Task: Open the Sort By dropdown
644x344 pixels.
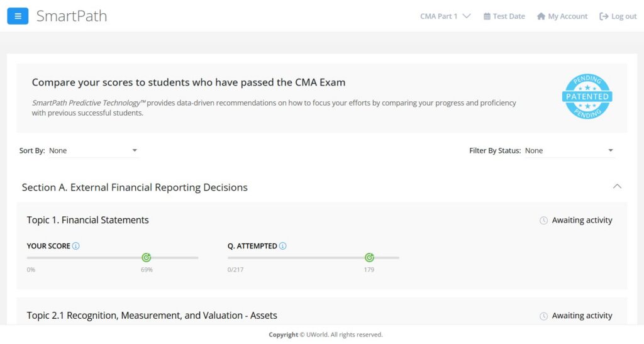Action: coord(94,151)
